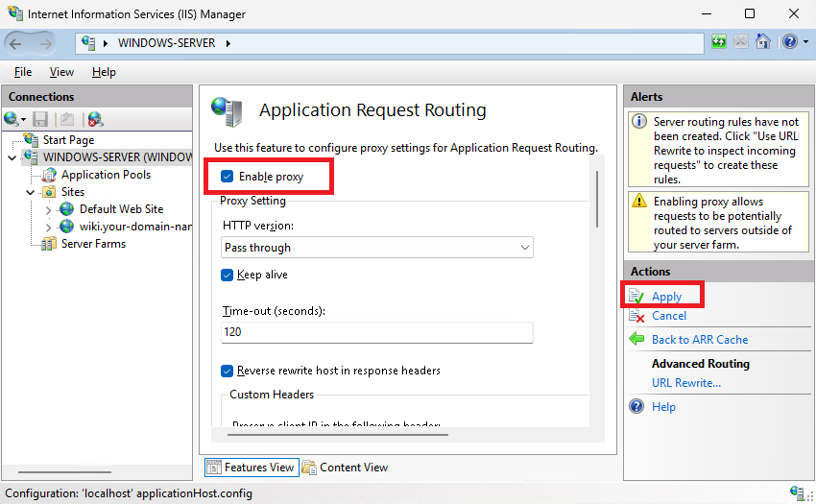The height and width of the screenshot is (504, 816).
Task: Open the File menu
Action: [23, 72]
